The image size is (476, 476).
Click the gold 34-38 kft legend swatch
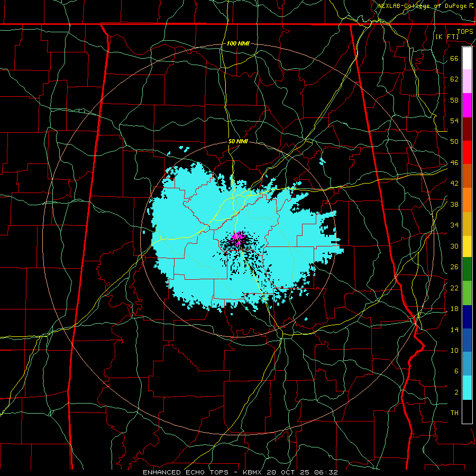pos(467,224)
